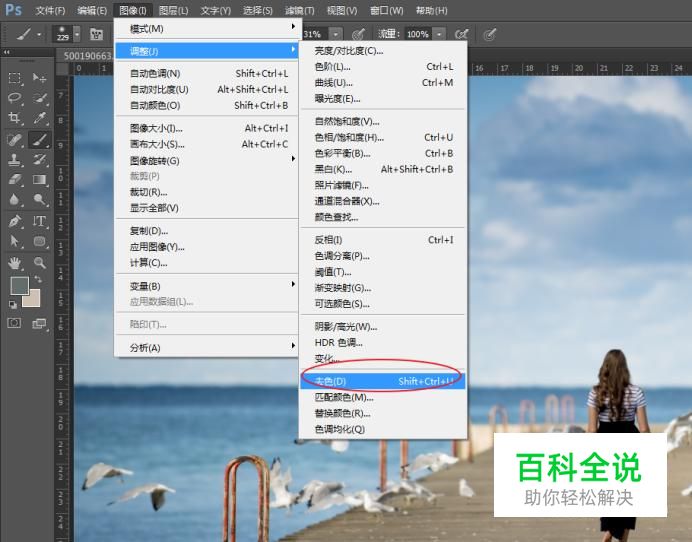Select the Rectangular Marquee tool
The width and height of the screenshot is (692, 542).
pos(15,78)
